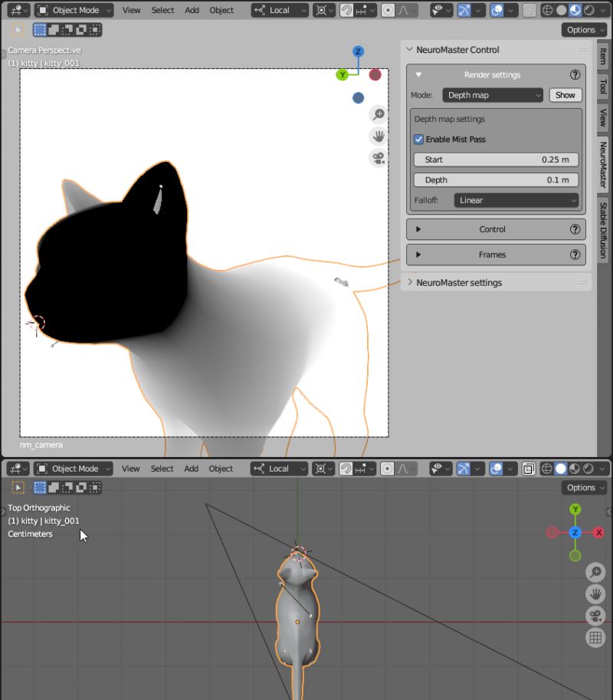
Task: Switch to the Stable Diffusion sidebar tab
Action: coord(603,230)
